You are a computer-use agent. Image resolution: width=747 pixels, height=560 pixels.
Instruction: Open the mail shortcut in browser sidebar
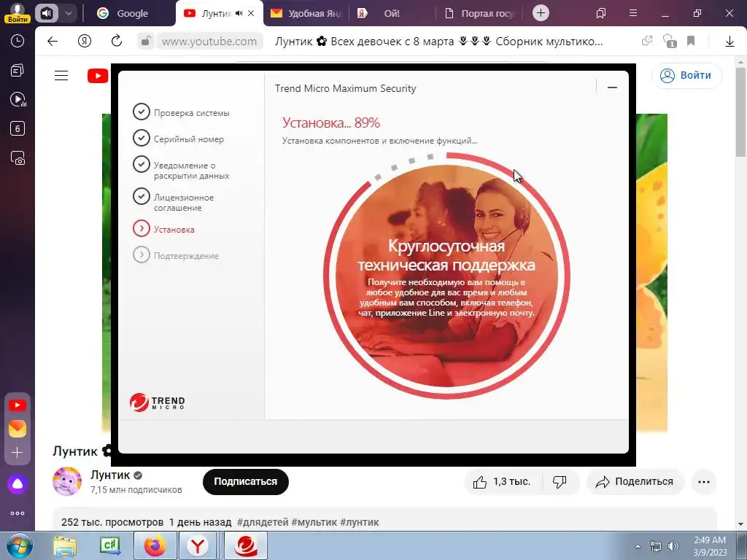(18, 429)
